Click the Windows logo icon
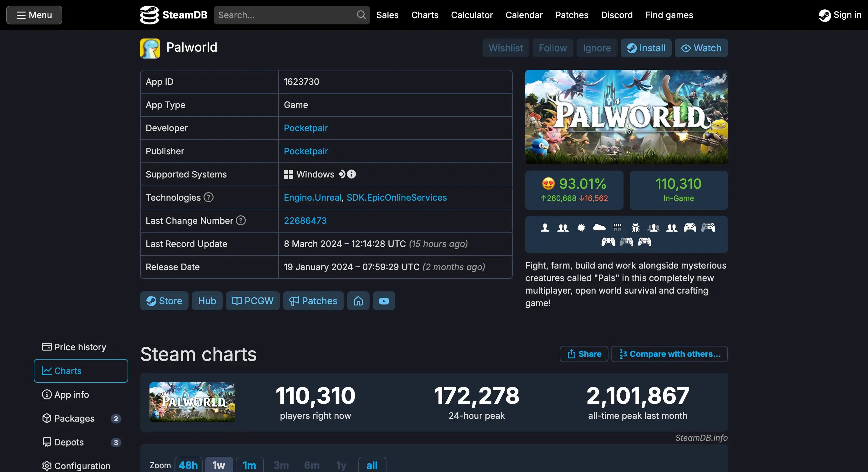 point(288,174)
